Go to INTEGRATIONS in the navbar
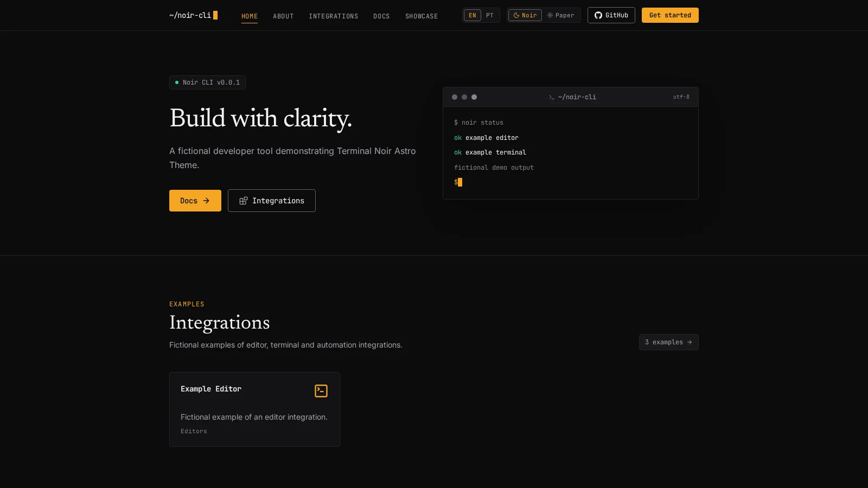868x488 pixels. 333,16
